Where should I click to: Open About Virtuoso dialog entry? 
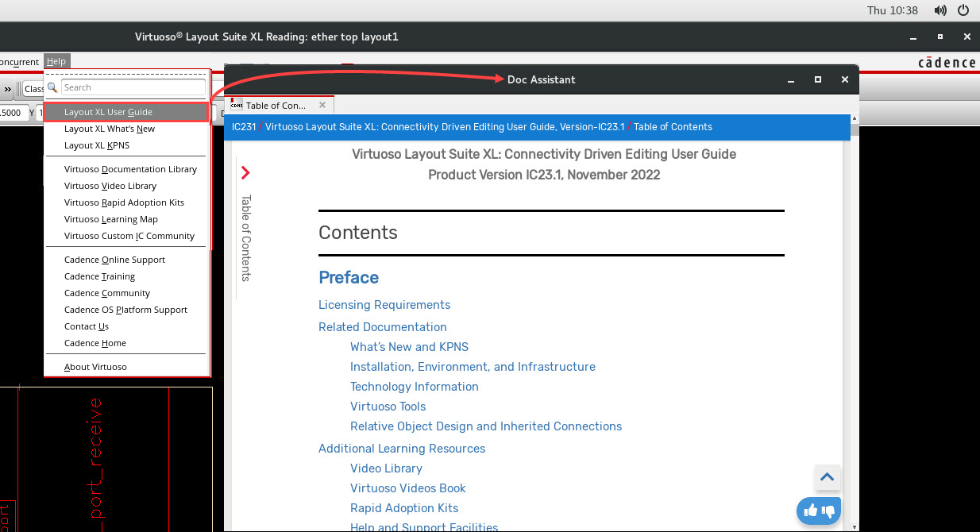pos(95,367)
